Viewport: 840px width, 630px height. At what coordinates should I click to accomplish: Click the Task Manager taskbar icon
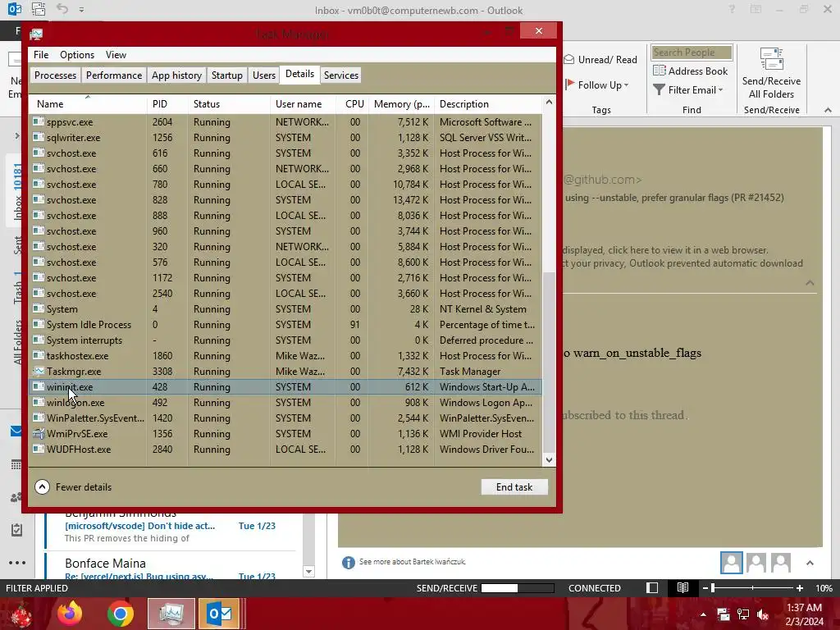[171, 614]
